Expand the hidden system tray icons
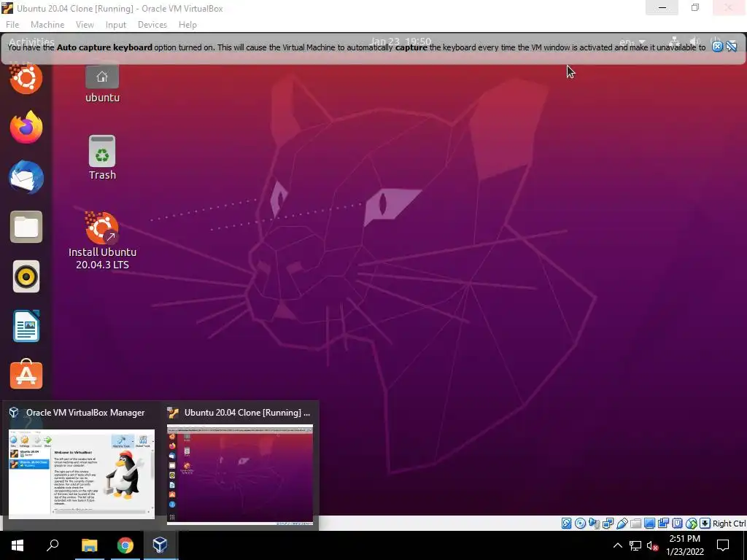The image size is (747, 560). pyautogui.click(x=617, y=545)
